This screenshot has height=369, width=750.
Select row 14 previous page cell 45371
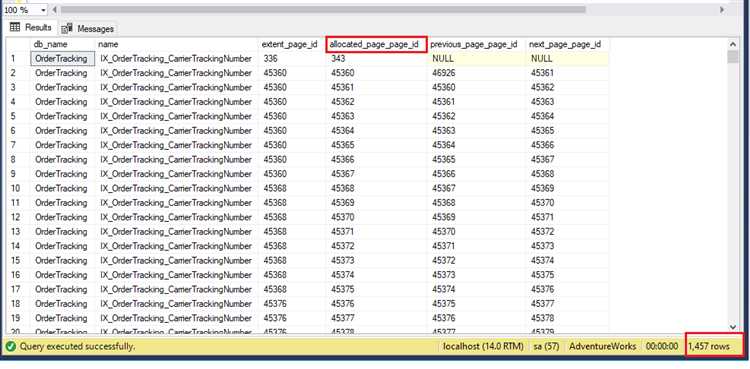click(476, 246)
